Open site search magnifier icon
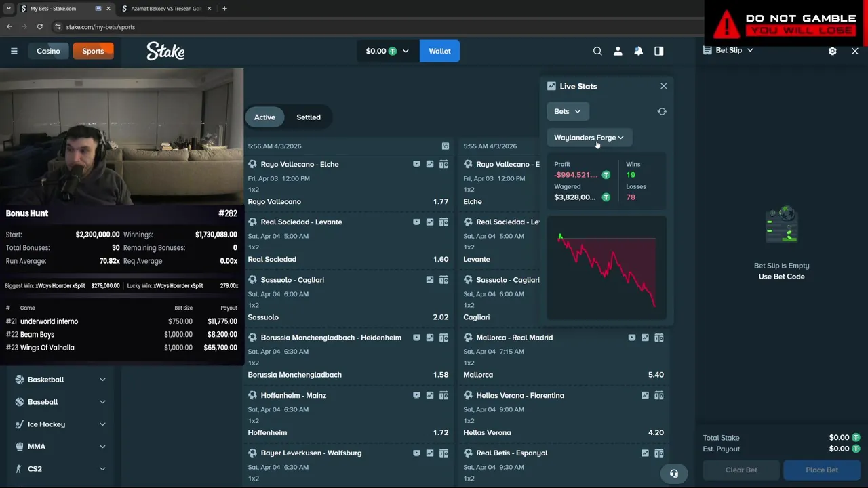 tap(597, 51)
